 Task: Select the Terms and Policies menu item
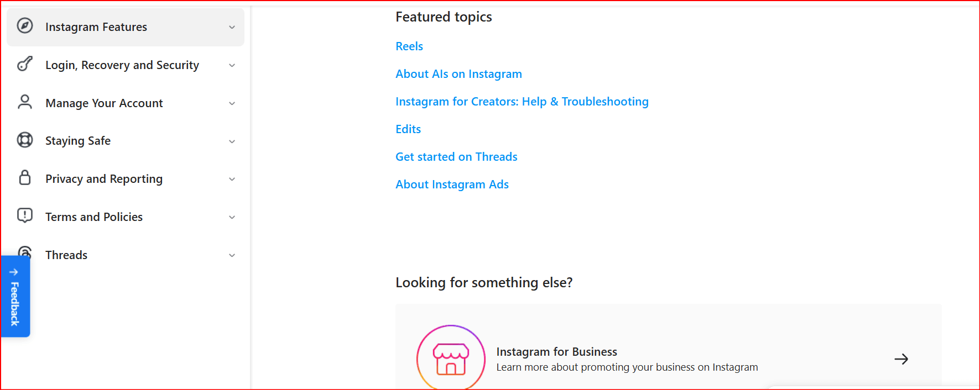click(x=94, y=217)
